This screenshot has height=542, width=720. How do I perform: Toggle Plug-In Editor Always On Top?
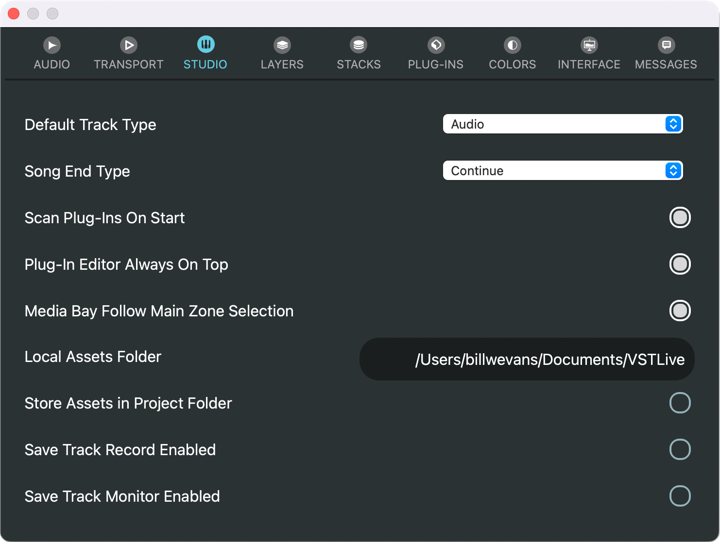tap(680, 264)
